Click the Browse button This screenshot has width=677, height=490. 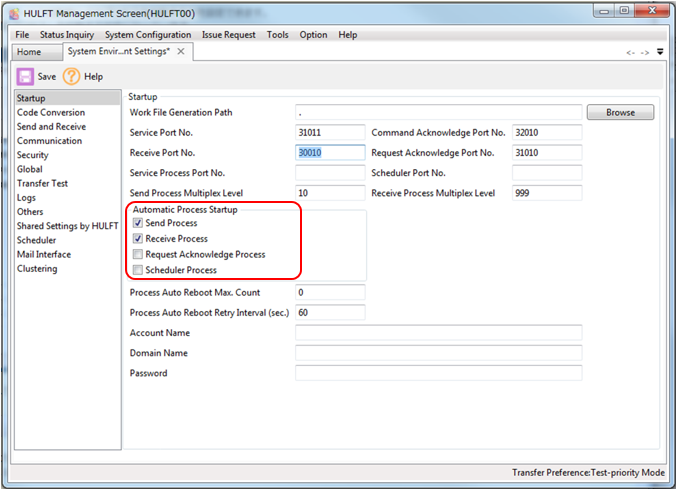pyautogui.click(x=620, y=113)
